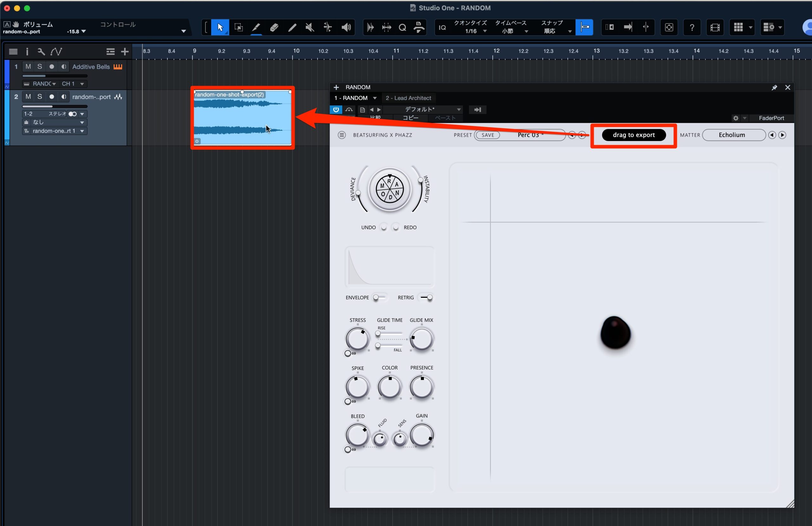
Task: Click the IQ input quantize button
Action: tap(442, 27)
